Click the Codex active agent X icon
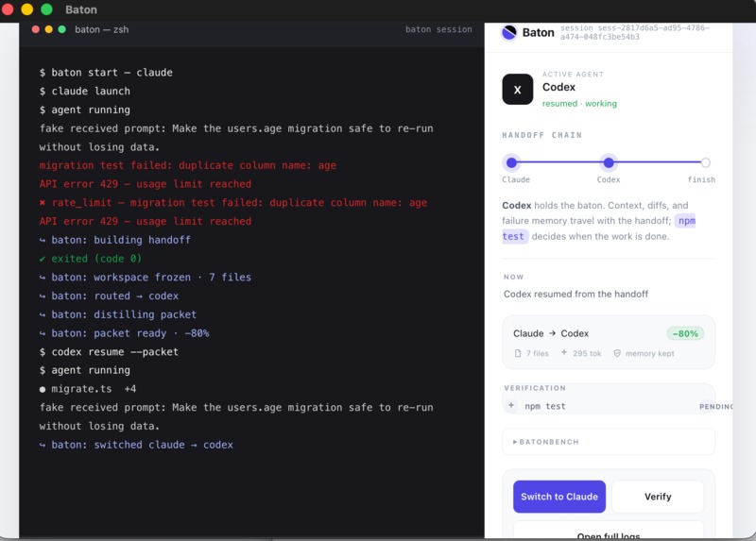This screenshot has height=541, width=756. pos(517,89)
